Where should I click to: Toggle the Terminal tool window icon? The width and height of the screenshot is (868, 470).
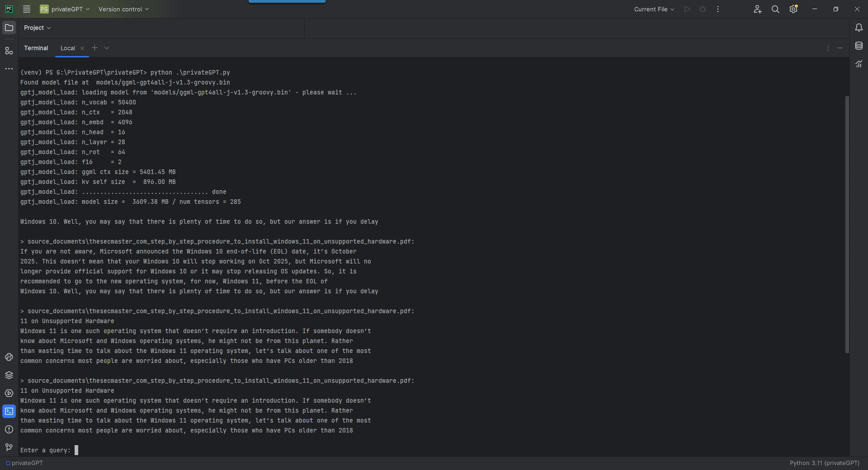tap(9, 411)
